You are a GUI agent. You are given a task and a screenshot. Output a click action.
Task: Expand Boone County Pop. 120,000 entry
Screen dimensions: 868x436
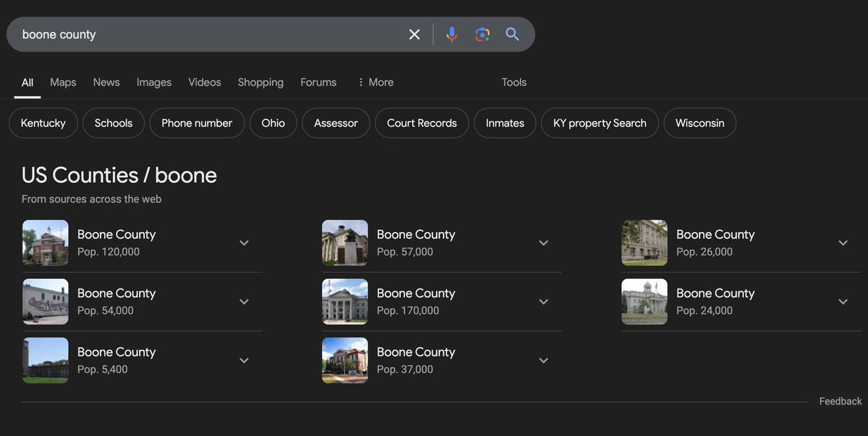[244, 243]
